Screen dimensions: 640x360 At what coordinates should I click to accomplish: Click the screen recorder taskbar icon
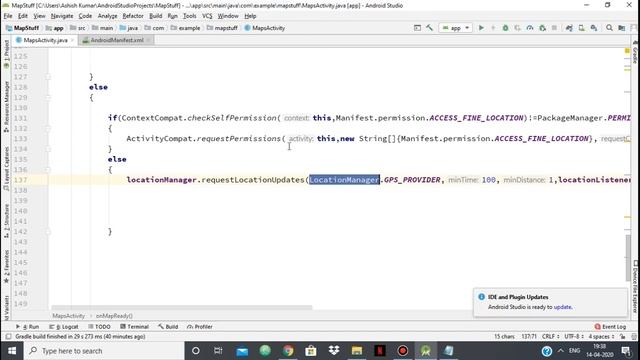(403, 351)
